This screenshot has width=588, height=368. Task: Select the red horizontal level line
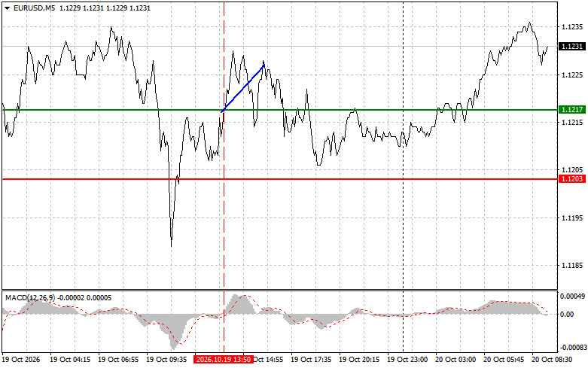280,179
